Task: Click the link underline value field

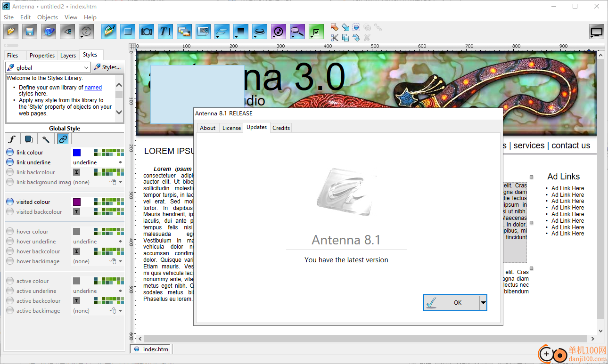Action: pyautogui.click(x=97, y=162)
